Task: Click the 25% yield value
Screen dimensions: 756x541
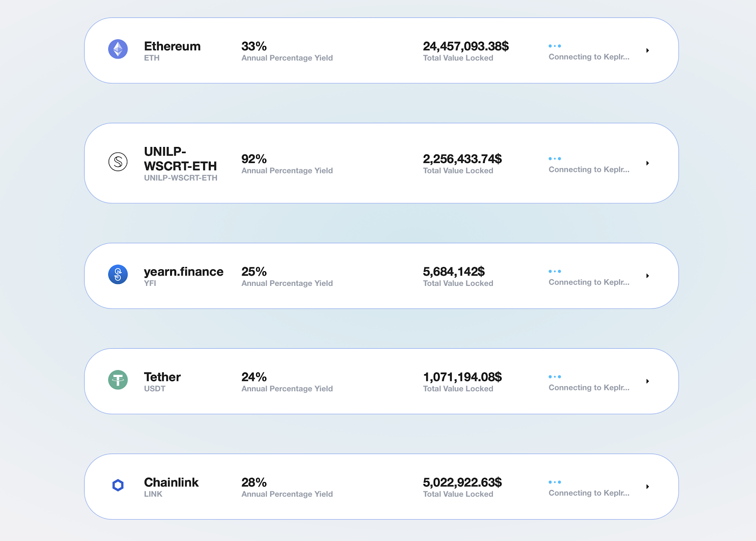Action: [x=254, y=272]
